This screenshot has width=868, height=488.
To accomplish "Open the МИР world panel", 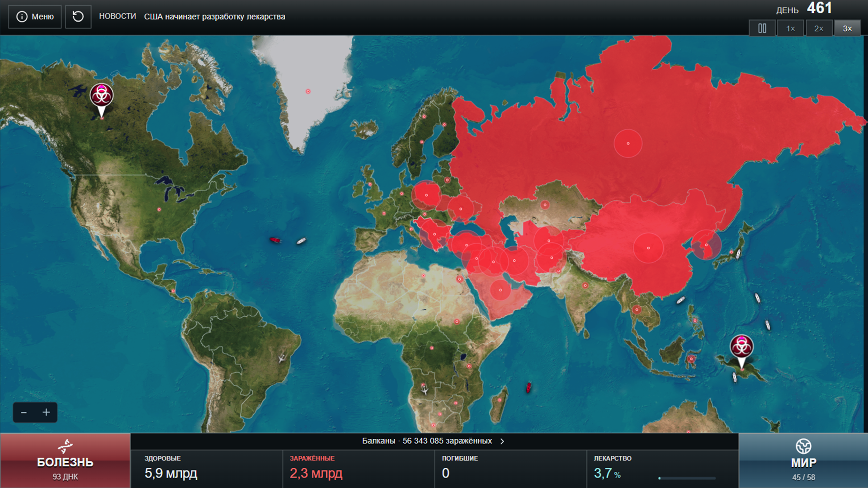I will pyautogui.click(x=803, y=460).
